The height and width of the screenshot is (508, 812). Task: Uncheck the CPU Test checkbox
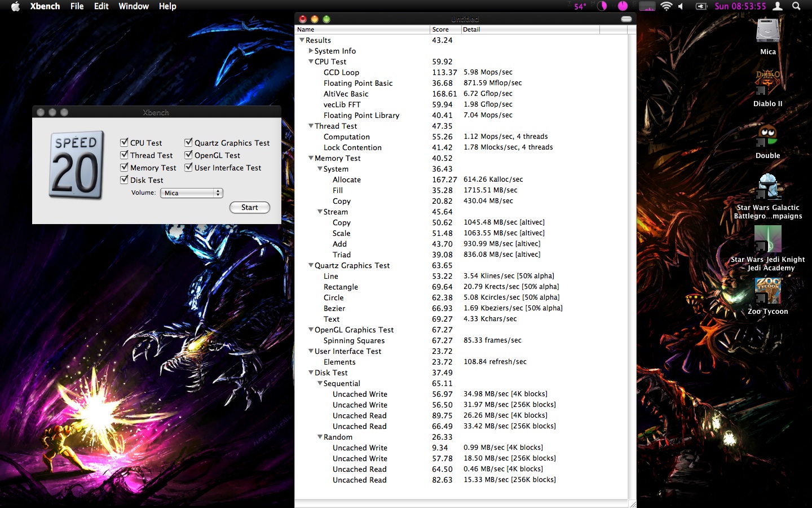pyautogui.click(x=124, y=143)
